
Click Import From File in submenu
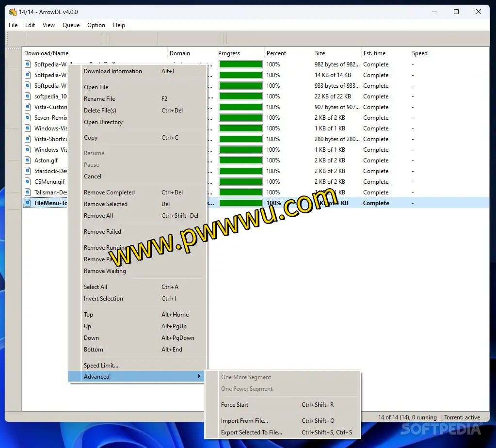click(x=244, y=421)
